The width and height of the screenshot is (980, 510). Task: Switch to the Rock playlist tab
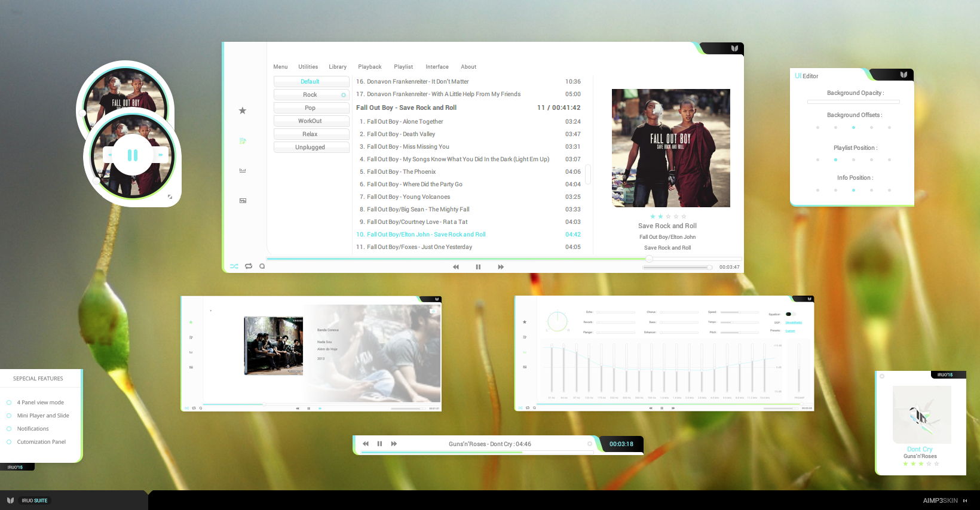311,94
